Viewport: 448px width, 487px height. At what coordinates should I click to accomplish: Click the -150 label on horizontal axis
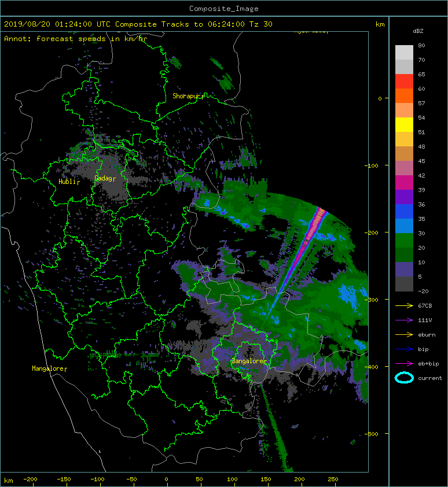64,479
